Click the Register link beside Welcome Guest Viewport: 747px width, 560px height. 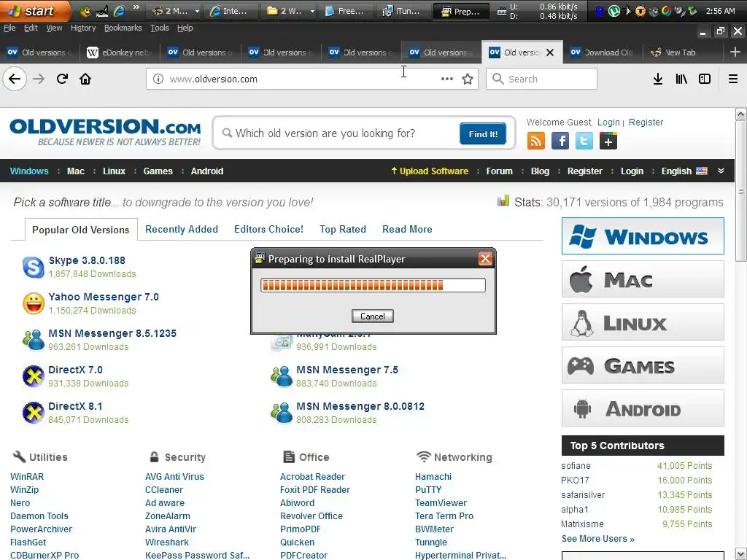click(x=646, y=122)
